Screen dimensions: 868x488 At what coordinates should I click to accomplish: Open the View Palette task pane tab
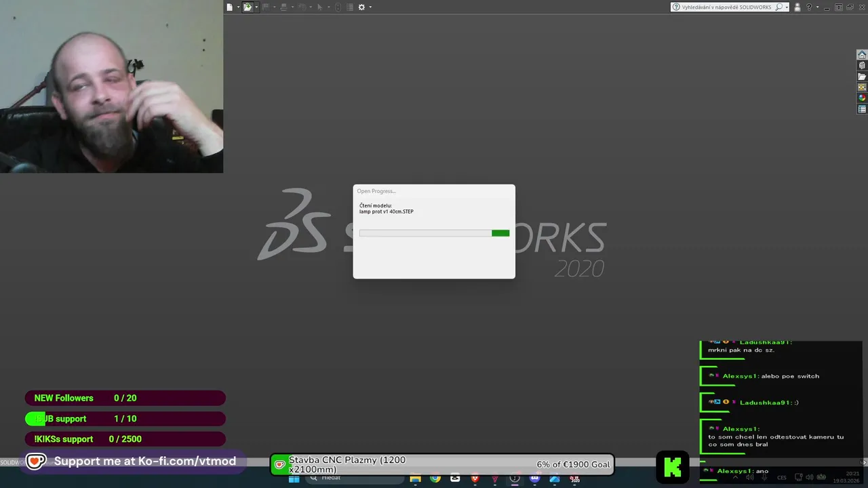tap(862, 87)
